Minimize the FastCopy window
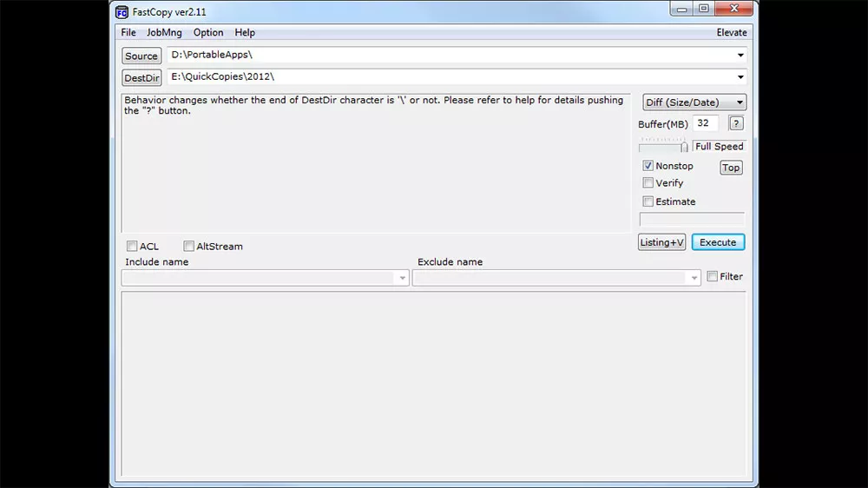 click(x=681, y=9)
